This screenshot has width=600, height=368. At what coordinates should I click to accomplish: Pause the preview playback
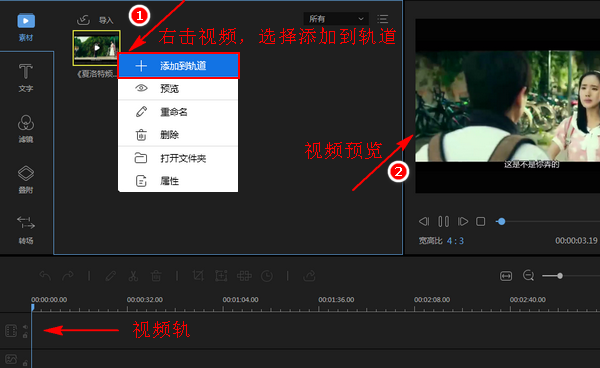pos(443,221)
